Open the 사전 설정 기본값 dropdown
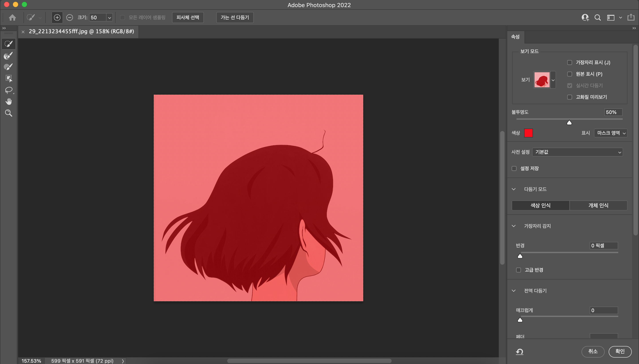Viewport: 639px width, 364px height. pyautogui.click(x=577, y=152)
